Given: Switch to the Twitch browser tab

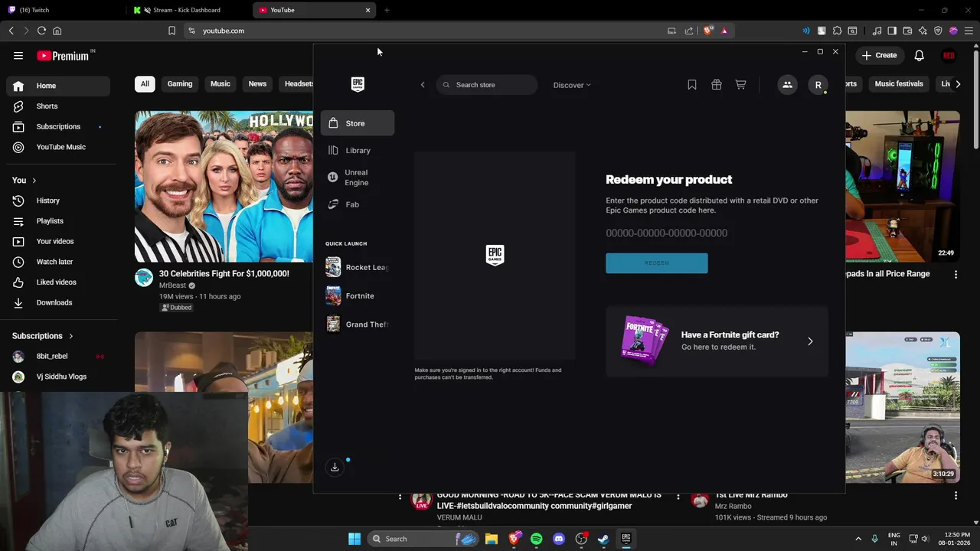Looking at the screenshot, I should pyautogui.click(x=61, y=10).
